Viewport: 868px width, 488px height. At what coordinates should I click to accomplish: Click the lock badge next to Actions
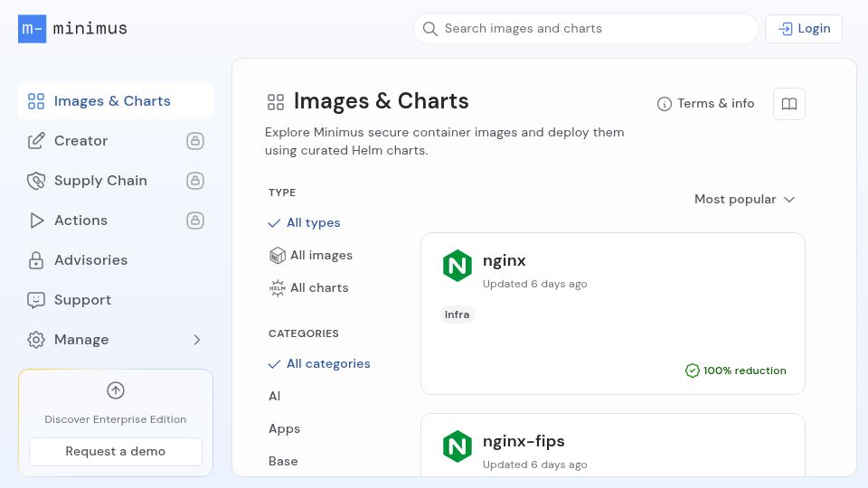pos(195,221)
